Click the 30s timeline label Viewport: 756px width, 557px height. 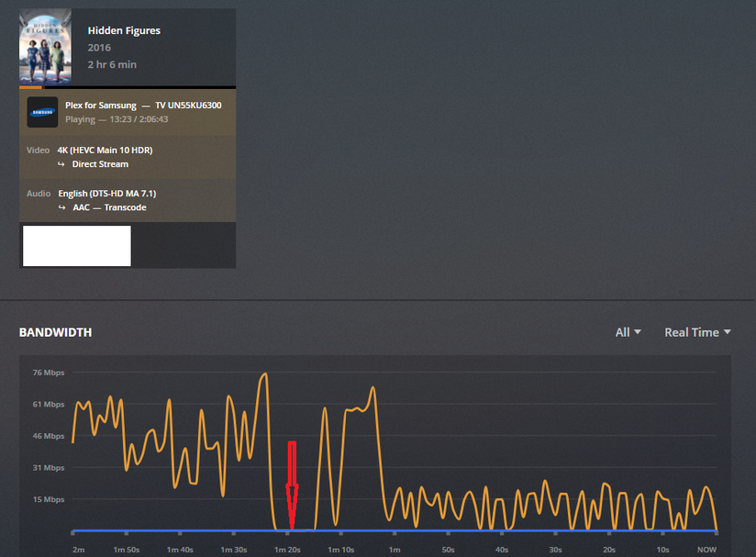(555, 550)
